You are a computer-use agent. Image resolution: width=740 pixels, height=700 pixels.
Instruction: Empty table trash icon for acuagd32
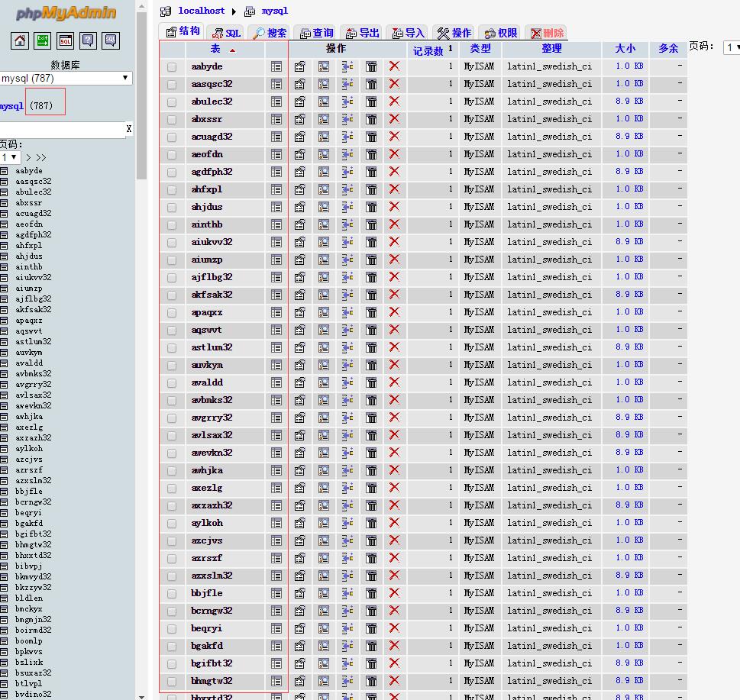tap(371, 137)
